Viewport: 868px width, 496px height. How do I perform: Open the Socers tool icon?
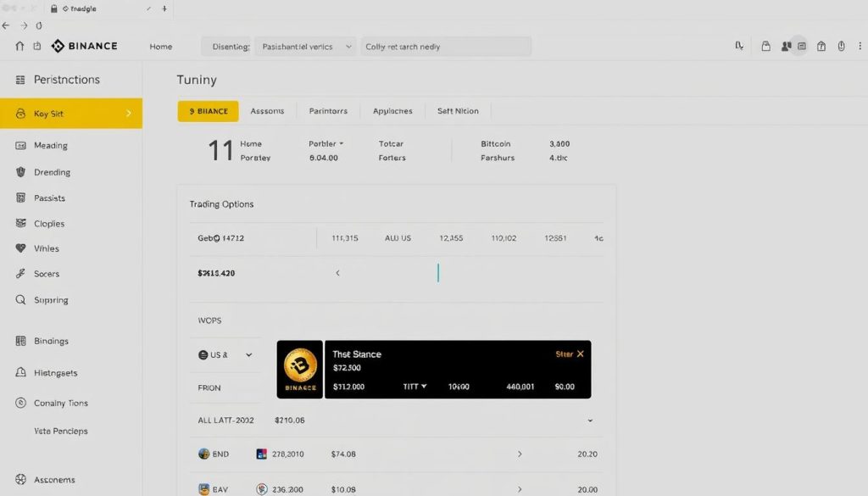tap(20, 274)
